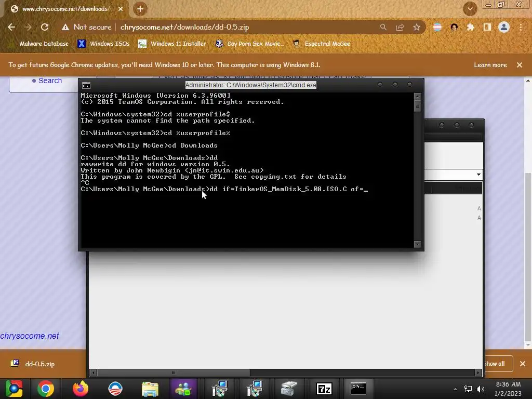This screenshot has height=399, width=532.
Task: Open the clock showing 8:36 AM
Action: [x=508, y=389]
